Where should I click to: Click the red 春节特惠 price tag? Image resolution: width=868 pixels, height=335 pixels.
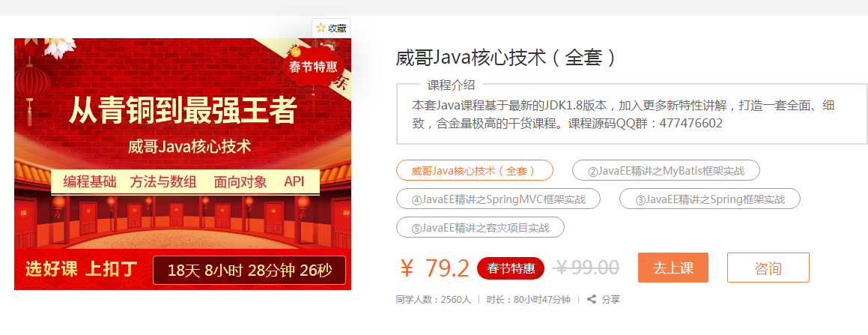tap(511, 268)
